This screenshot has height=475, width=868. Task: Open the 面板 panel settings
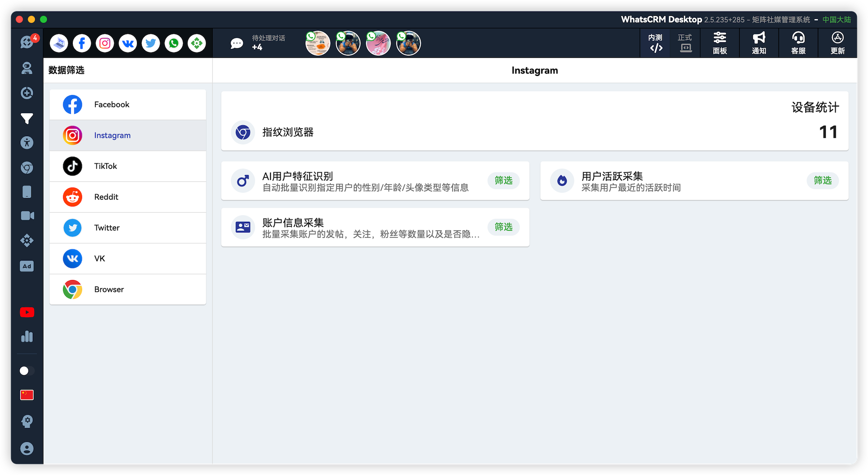coord(719,43)
